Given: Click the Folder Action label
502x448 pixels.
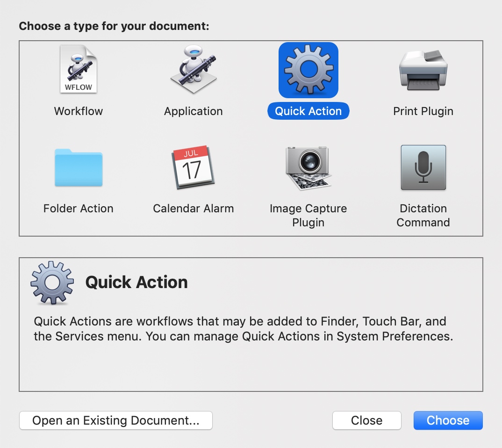Looking at the screenshot, I should [79, 209].
